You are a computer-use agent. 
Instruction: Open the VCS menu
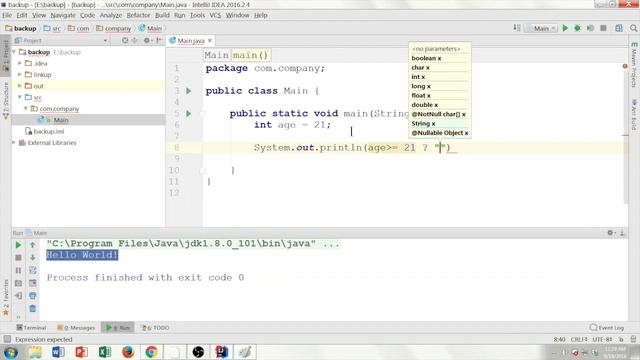[215, 15]
